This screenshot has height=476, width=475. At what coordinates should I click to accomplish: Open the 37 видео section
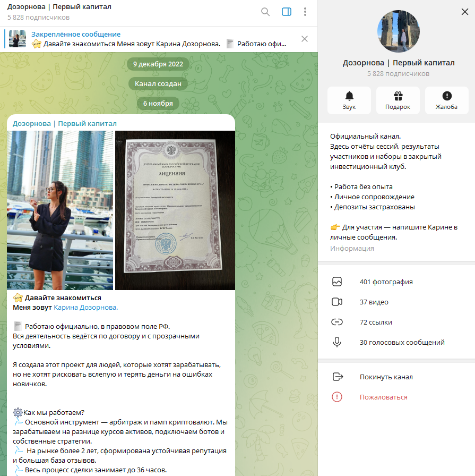[x=374, y=302]
